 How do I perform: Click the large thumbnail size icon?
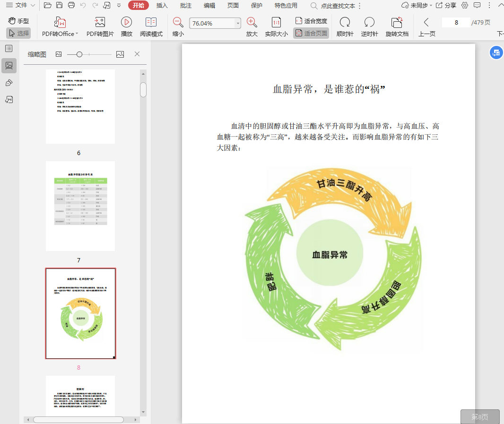pos(120,54)
